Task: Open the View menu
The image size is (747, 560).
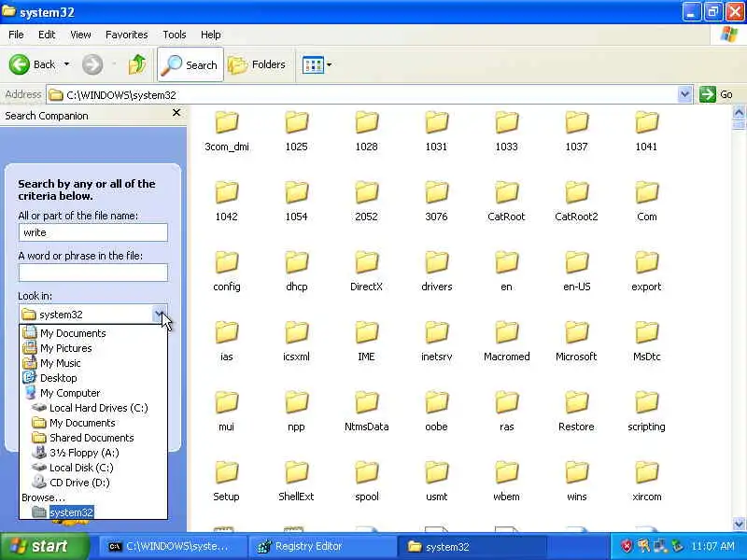Action: [80, 35]
